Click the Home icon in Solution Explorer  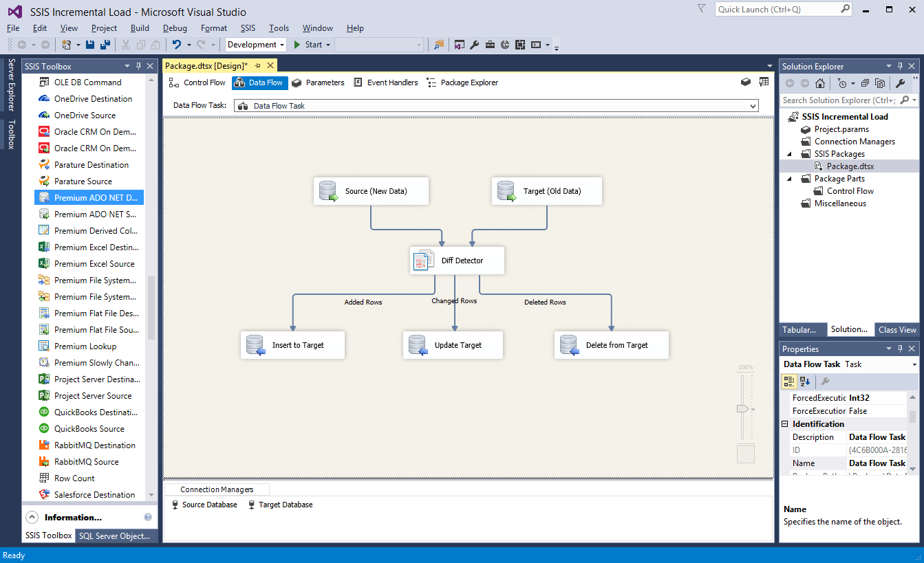point(819,83)
